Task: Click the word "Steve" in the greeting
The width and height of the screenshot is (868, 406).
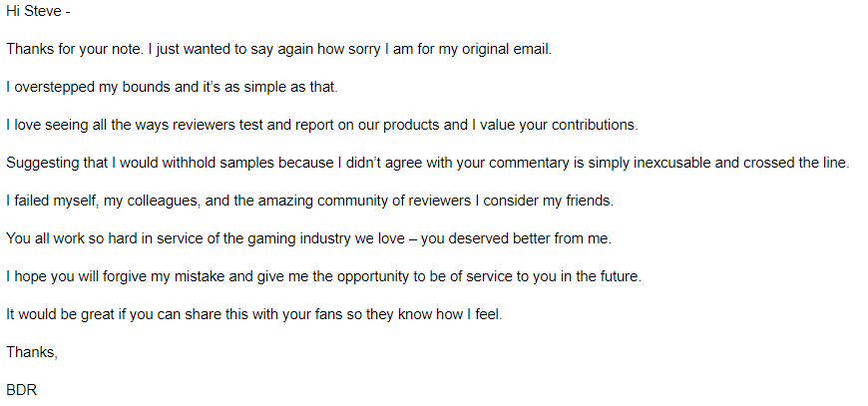Action: [42, 11]
